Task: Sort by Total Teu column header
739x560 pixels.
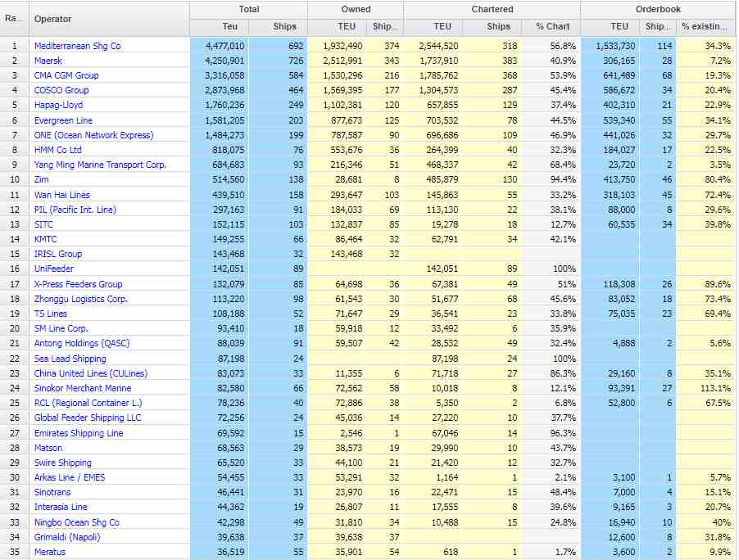Action: click(x=219, y=27)
